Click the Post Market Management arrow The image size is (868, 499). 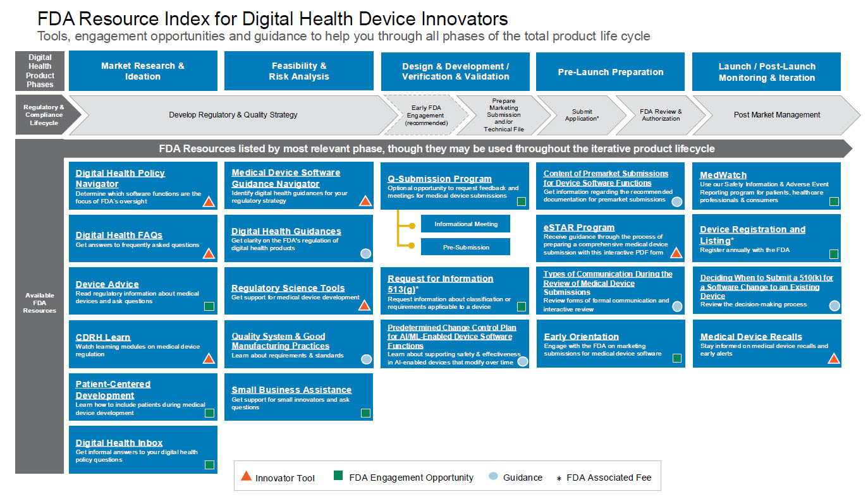pyautogui.click(x=777, y=115)
